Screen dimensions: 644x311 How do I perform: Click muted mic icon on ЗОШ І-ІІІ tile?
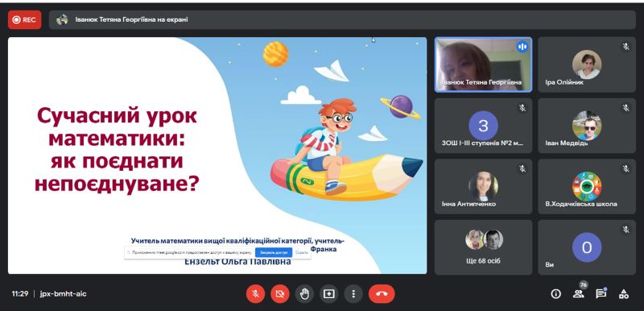[x=522, y=108]
